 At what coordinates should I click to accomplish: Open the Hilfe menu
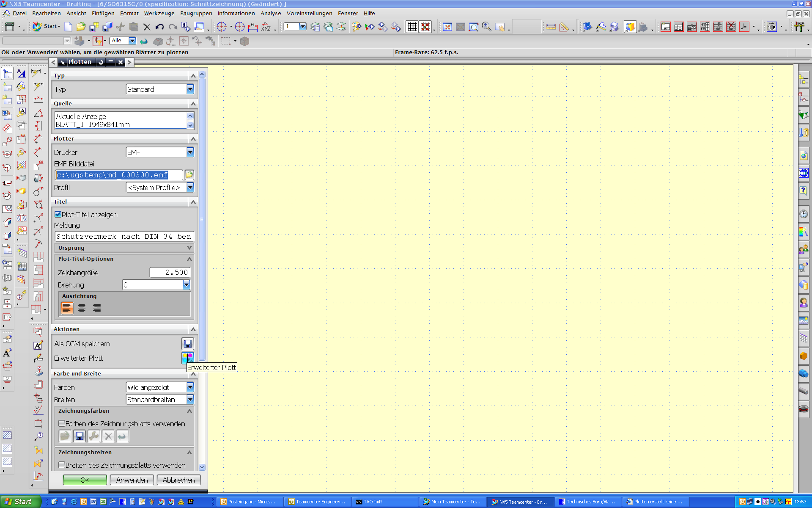[369, 13]
